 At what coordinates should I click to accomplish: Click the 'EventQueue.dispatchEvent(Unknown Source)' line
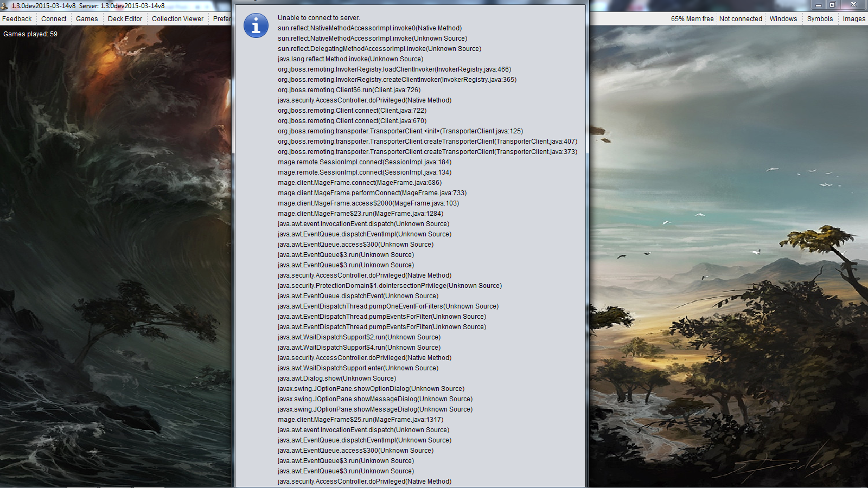[x=358, y=296]
